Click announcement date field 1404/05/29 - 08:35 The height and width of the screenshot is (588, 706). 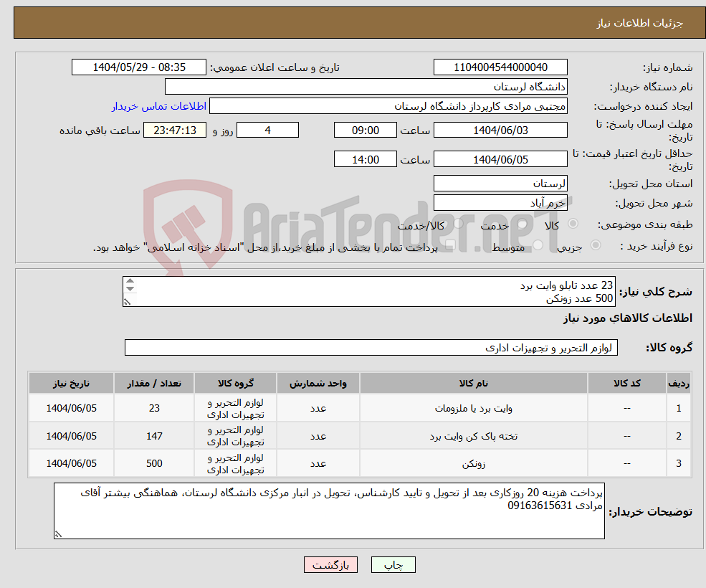point(138,67)
